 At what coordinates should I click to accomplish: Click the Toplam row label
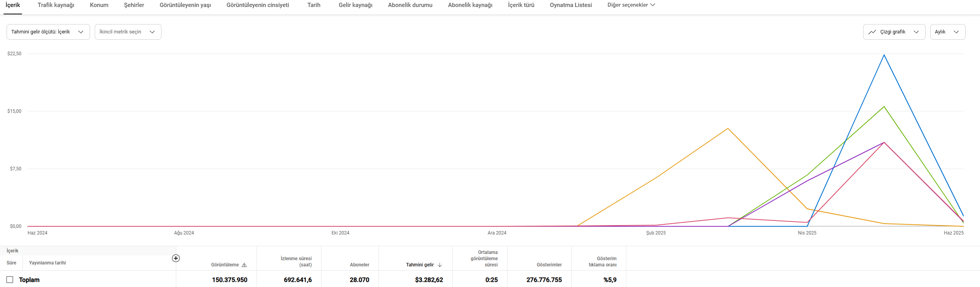(x=29, y=280)
